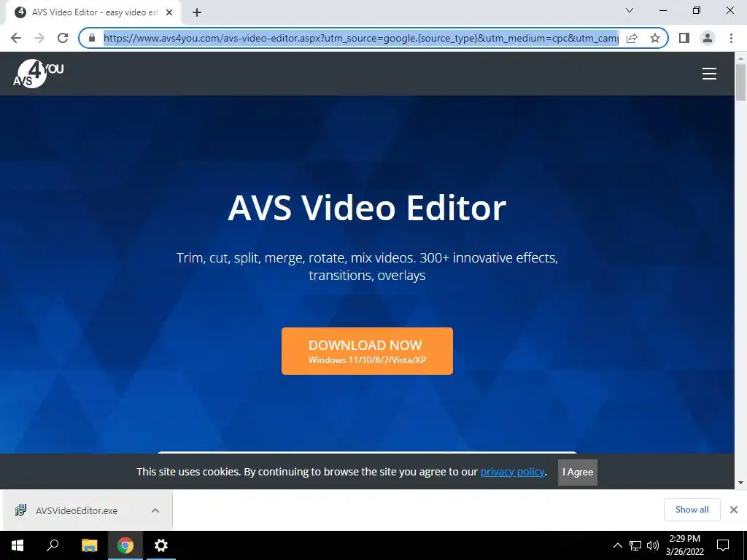This screenshot has height=560, width=747.
Task: Click the AVS4YOU logo
Action: 38,74
